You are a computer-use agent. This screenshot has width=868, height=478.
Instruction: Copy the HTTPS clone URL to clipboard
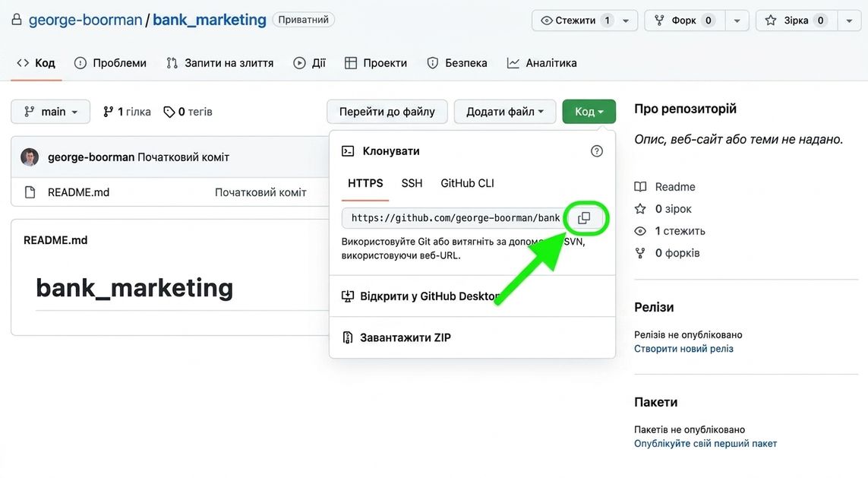[584, 217]
